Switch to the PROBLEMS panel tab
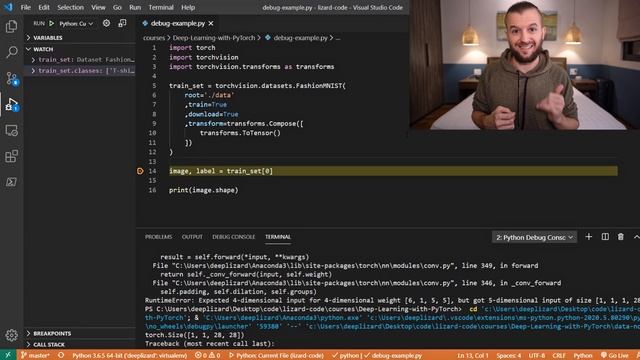Viewport: 640px width, 360px height. point(158,237)
